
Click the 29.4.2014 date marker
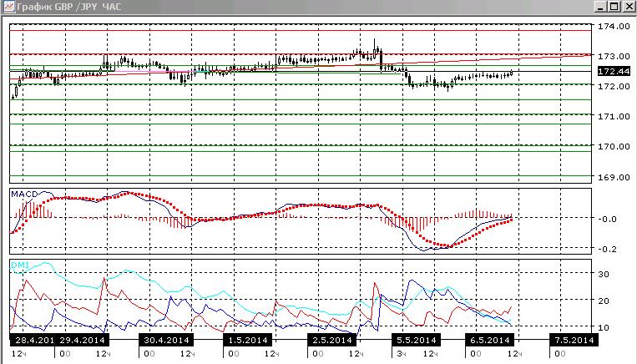coord(82,340)
